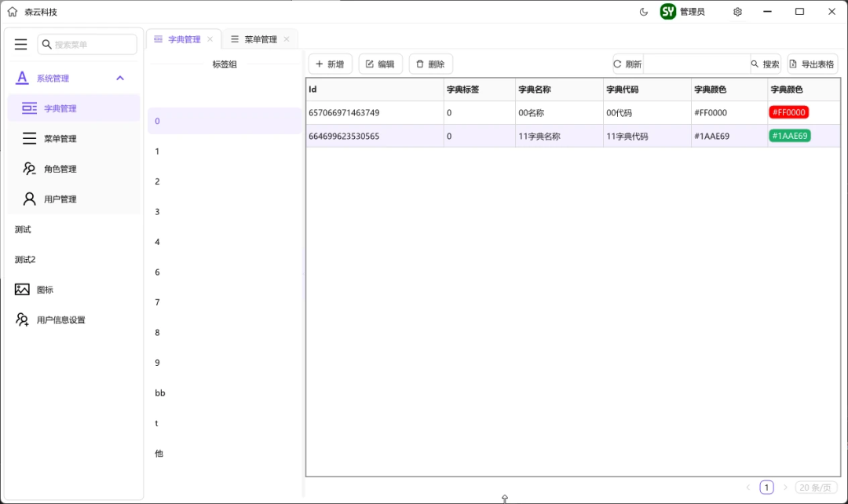The image size is (848, 504).
Task: Open 菜单管理 in the sidebar
Action: [74, 138]
